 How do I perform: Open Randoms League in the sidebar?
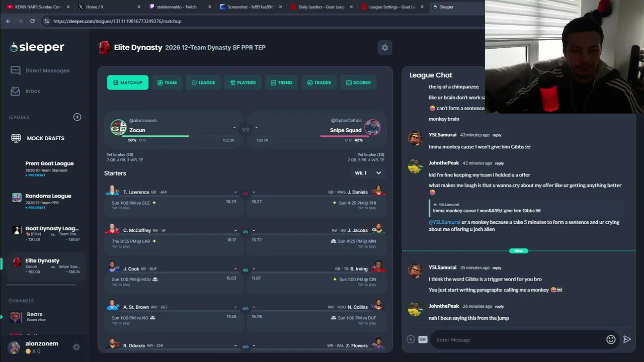pyautogui.click(x=45, y=201)
